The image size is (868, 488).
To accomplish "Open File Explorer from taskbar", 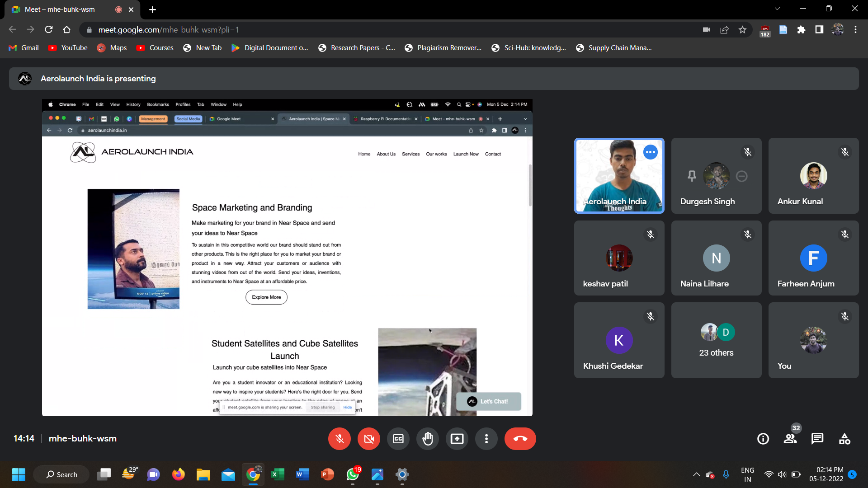I will coord(203,474).
